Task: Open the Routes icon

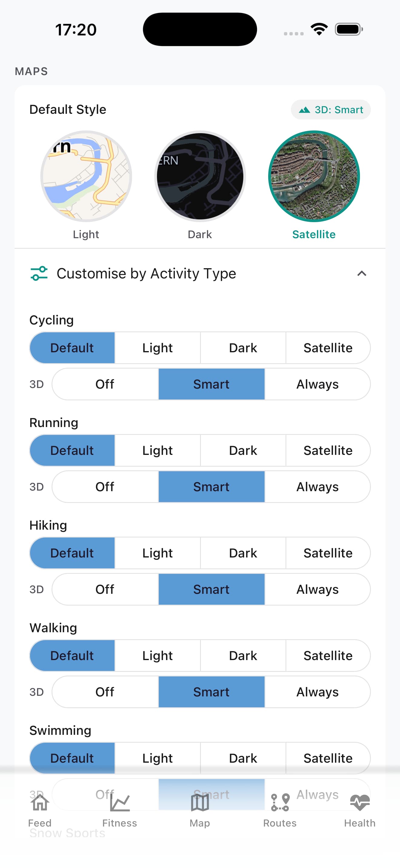Action: pos(280,803)
